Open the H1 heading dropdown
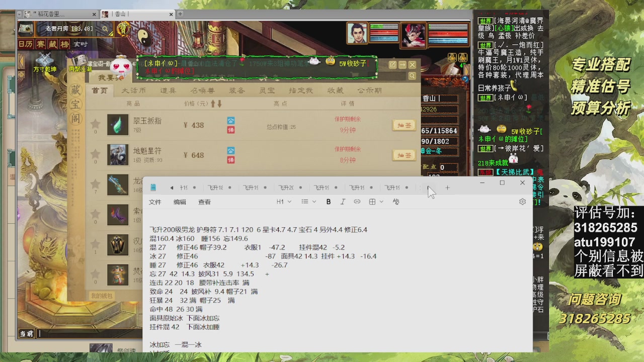This screenshot has width=644, height=362. [284, 202]
